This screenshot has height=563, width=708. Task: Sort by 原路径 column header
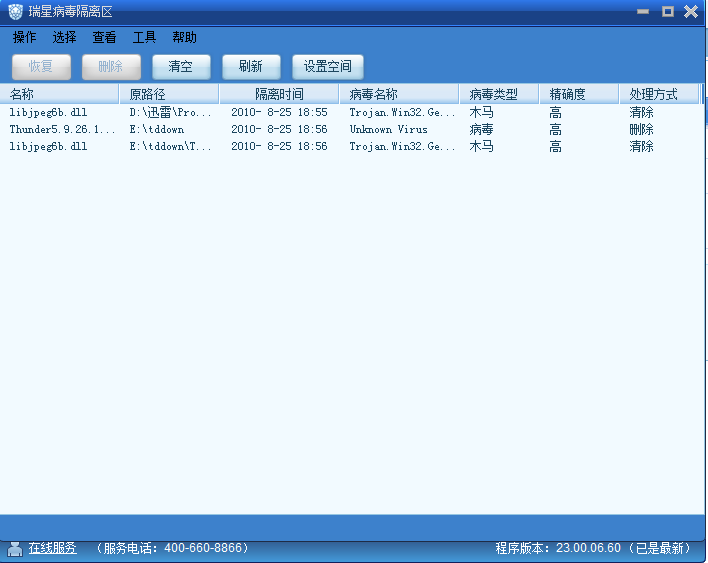point(169,94)
